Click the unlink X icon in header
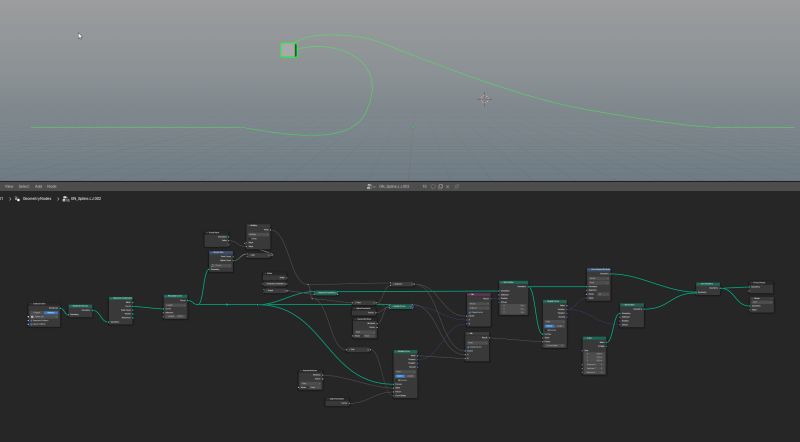This screenshot has width=800, height=442. pyautogui.click(x=447, y=187)
